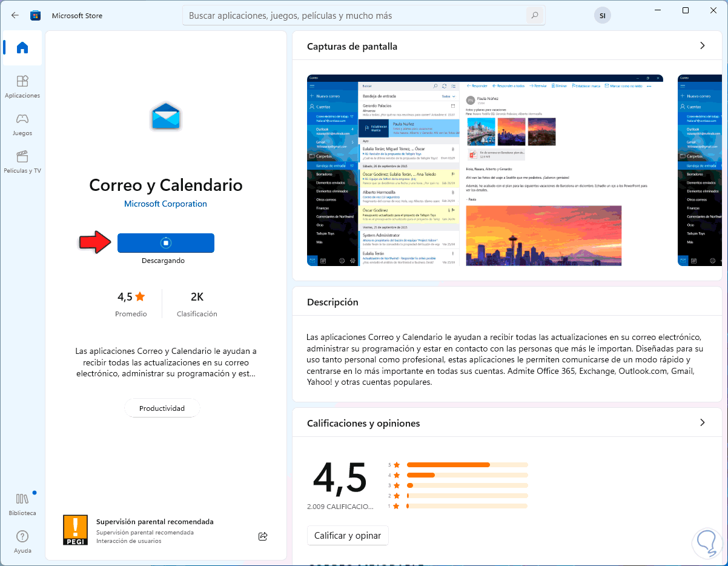Image resolution: width=728 pixels, height=566 pixels.
Task: Stop download with the blue button
Action: (166, 243)
